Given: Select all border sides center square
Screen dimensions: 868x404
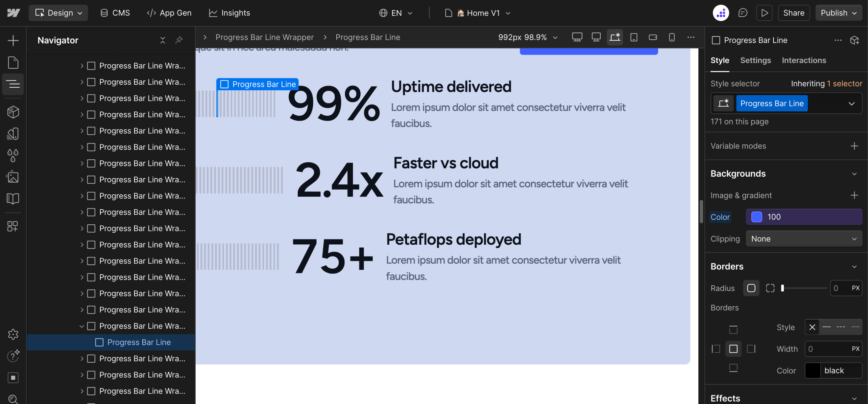Looking at the screenshot, I should pyautogui.click(x=733, y=349).
